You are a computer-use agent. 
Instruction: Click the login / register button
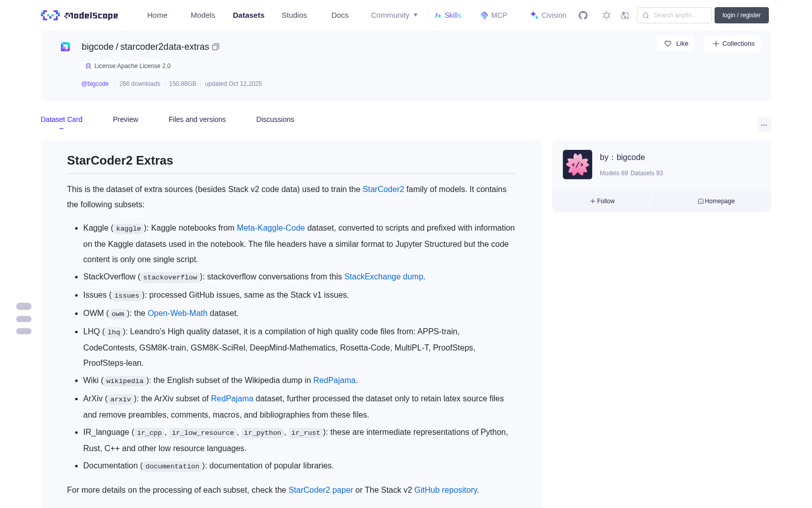click(741, 15)
